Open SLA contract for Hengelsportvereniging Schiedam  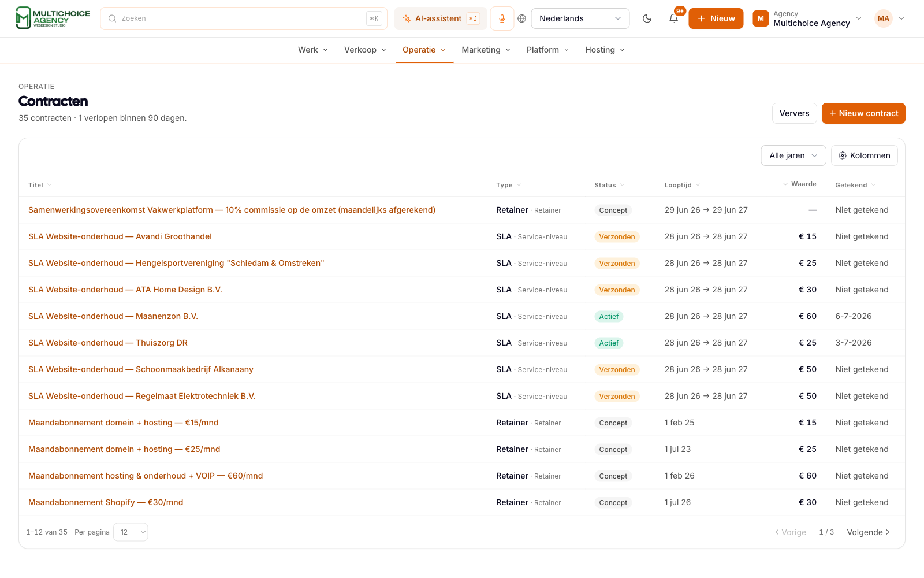[176, 263]
